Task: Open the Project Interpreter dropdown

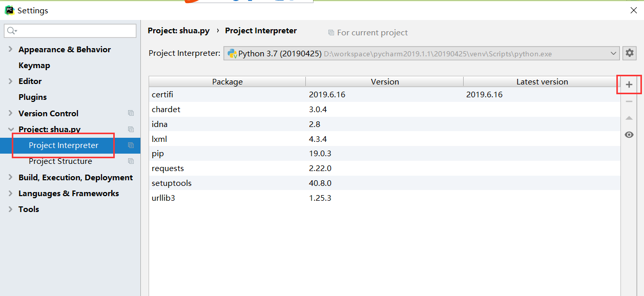Action: tap(613, 53)
